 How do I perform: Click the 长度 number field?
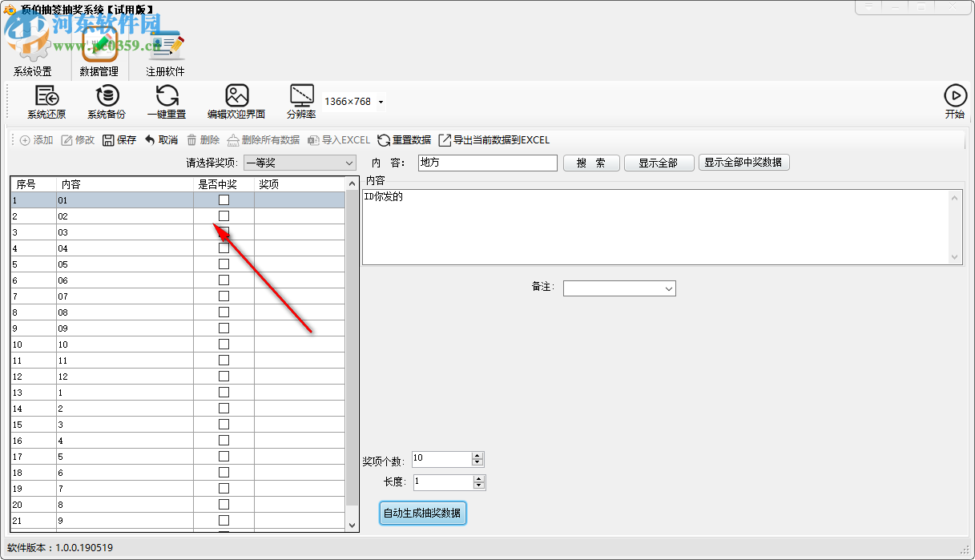[x=443, y=482]
